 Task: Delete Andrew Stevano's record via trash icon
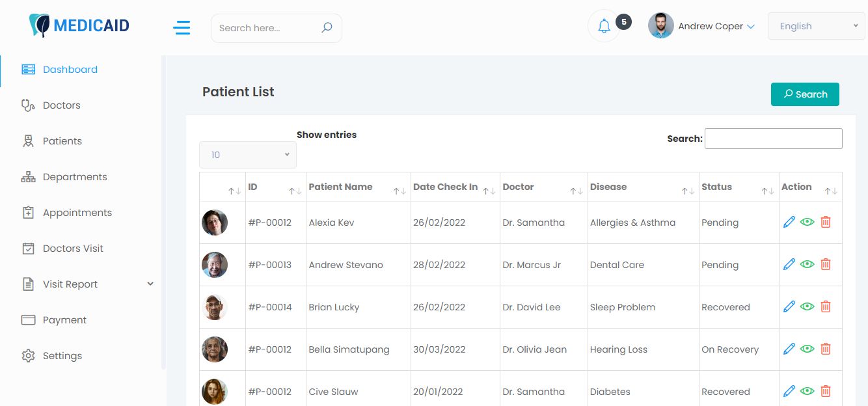pos(825,264)
